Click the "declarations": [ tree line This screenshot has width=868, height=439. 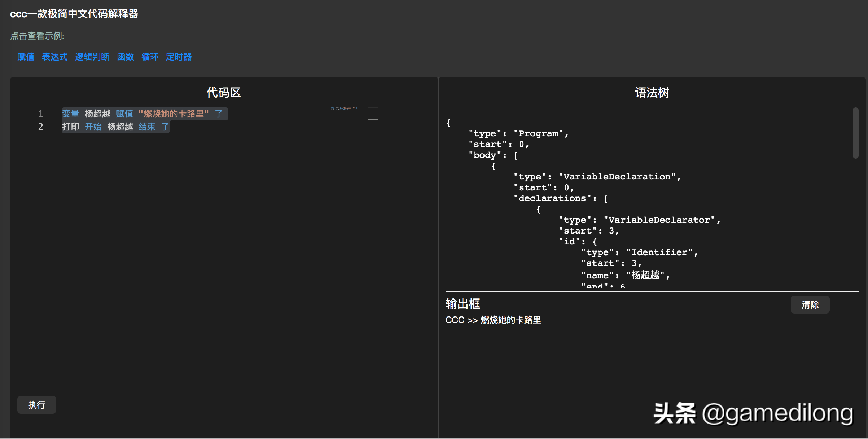(x=561, y=198)
